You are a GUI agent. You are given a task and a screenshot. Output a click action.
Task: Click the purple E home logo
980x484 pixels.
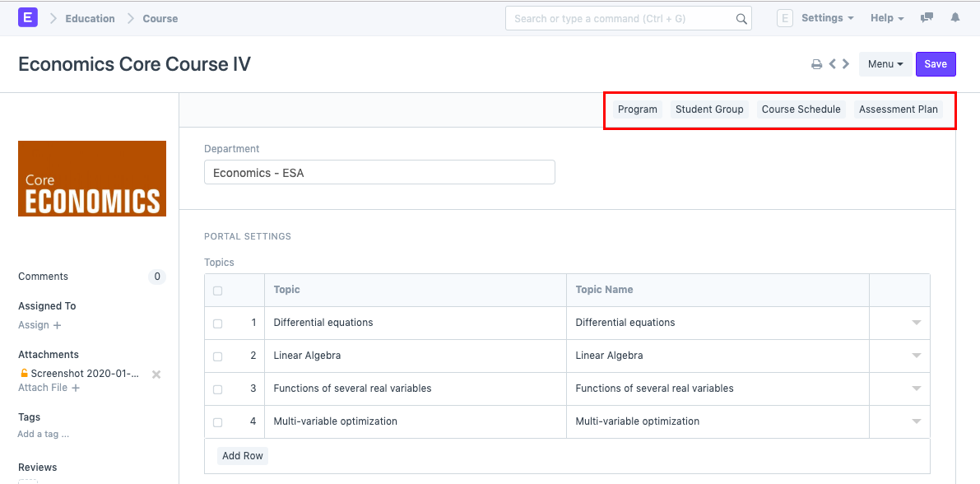28,18
